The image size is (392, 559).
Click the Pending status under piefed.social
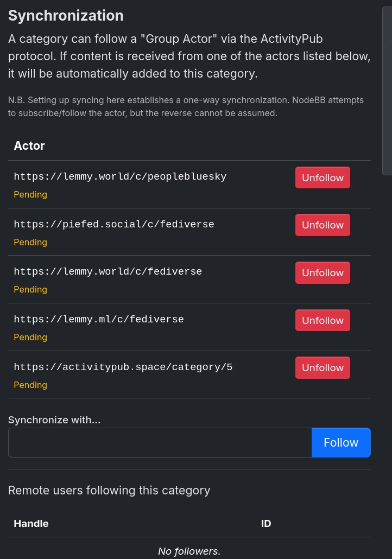click(30, 242)
